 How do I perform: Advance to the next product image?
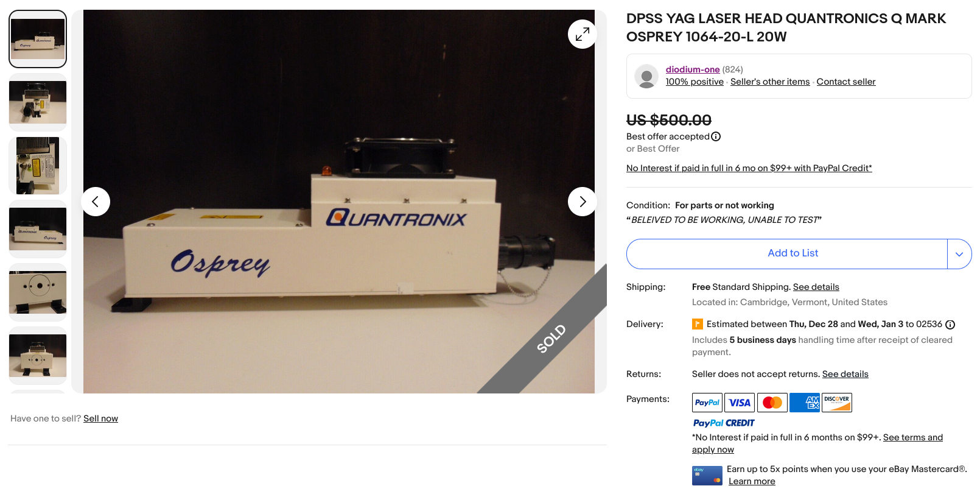pyautogui.click(x=583, y=202)
